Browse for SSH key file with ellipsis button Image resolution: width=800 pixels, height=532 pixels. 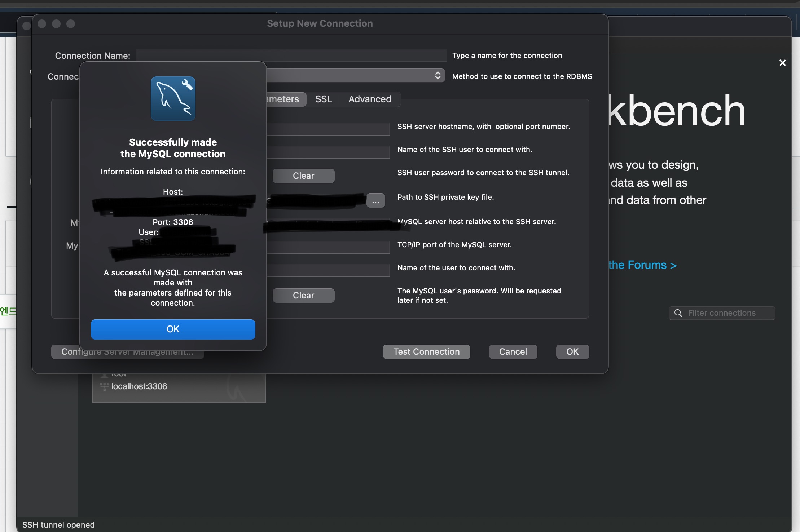(x=375, y=201)
